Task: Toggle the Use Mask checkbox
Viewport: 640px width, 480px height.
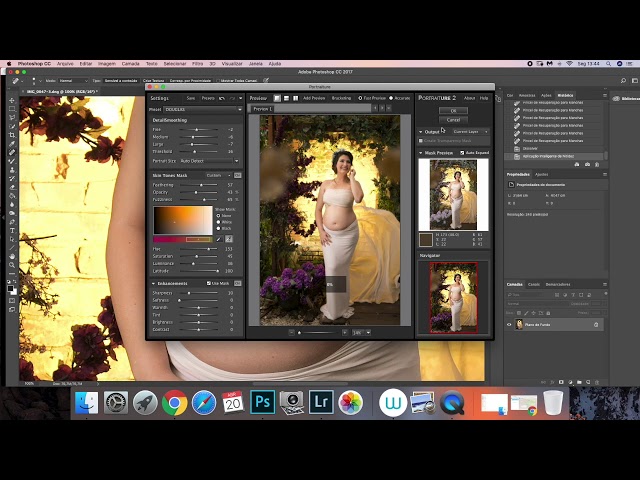Action: pyautogui.click(x=209, y=283)
